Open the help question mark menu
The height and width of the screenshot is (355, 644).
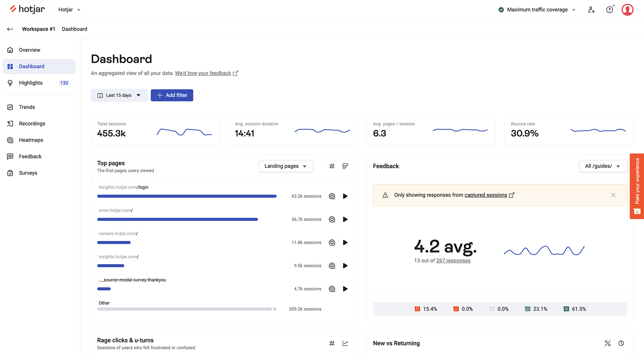tap(610, 9)
